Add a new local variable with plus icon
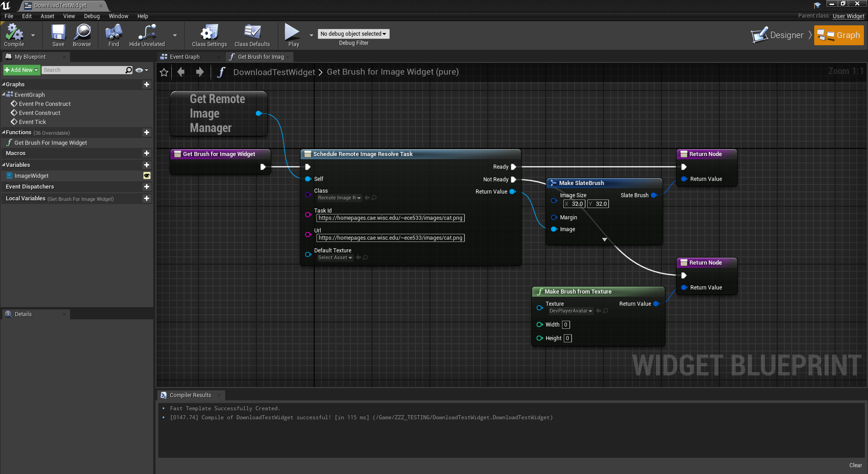 [x=146, y=199]
